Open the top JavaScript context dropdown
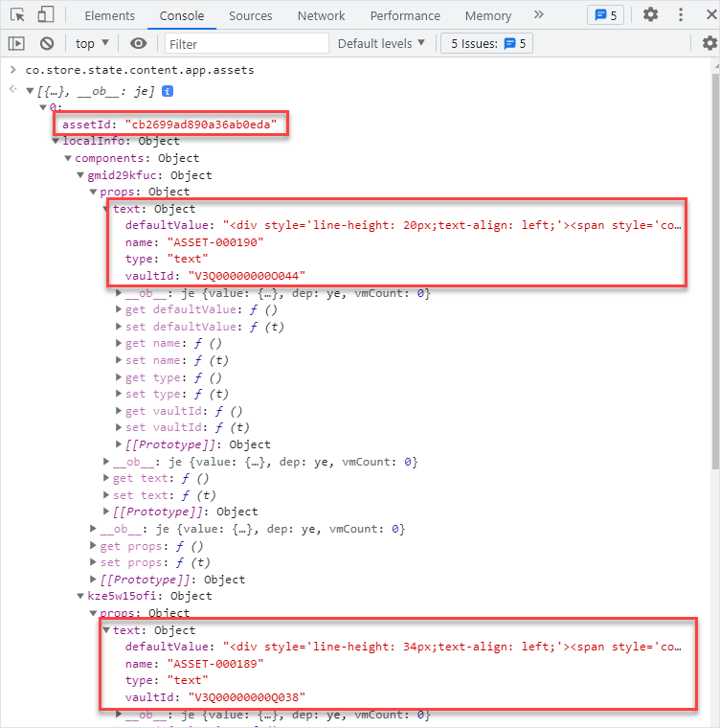720x728 pixels. 92,43
